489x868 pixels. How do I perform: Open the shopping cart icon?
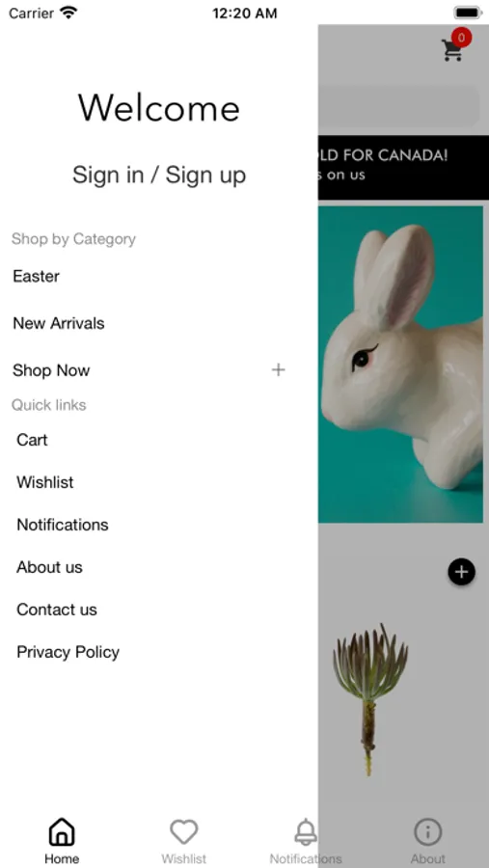click(x=452, y=49)
